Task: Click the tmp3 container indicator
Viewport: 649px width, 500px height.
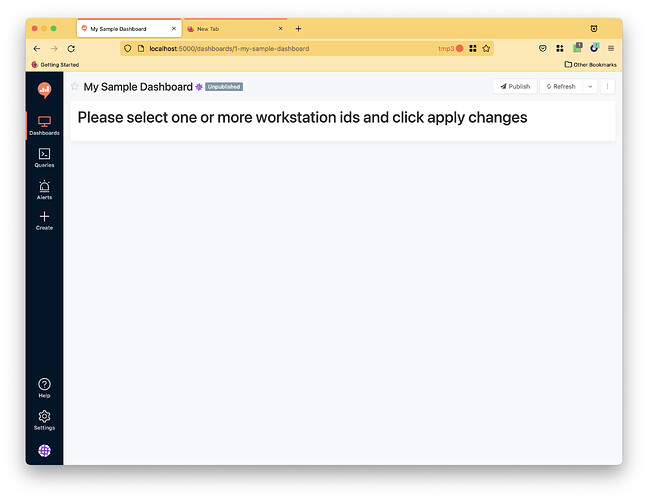Action: click(450, 48)
